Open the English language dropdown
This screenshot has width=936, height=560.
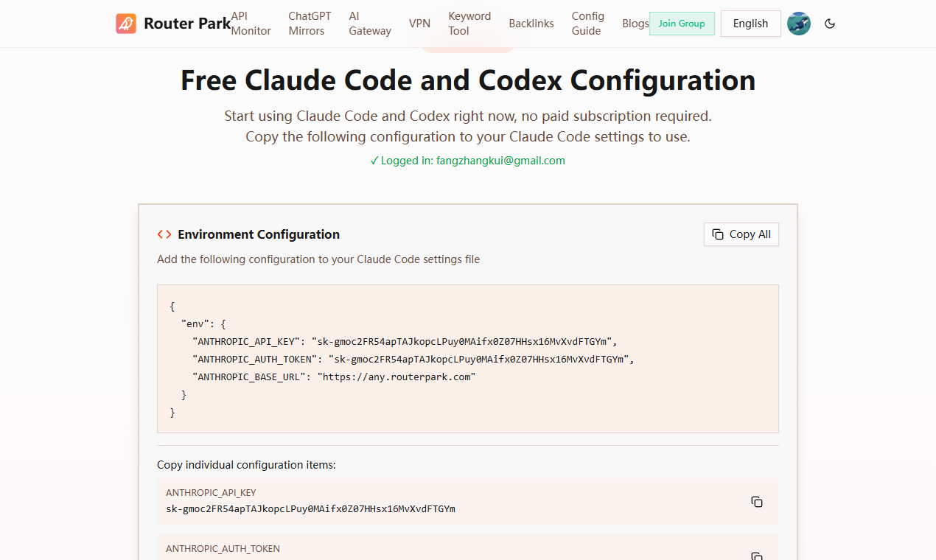click(750, 24)
